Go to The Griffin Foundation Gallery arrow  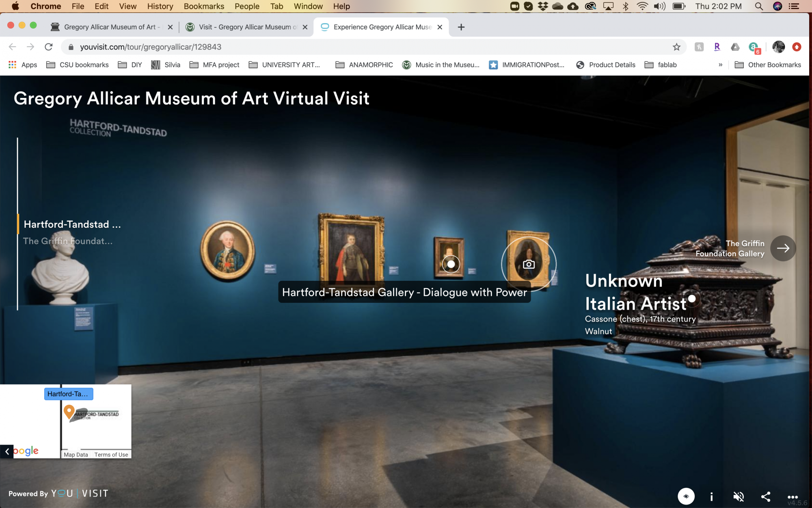[x=783, y=248]
